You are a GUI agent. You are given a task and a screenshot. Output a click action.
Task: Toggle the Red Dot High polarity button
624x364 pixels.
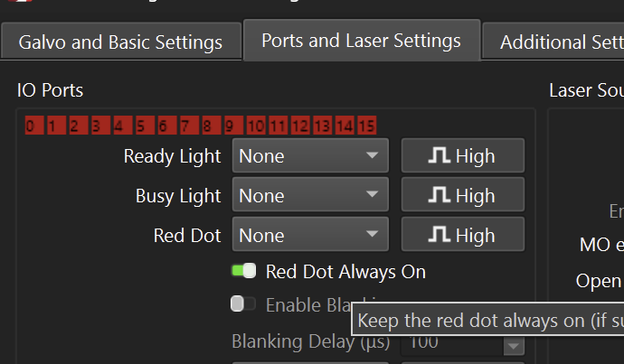coord(462,236)
